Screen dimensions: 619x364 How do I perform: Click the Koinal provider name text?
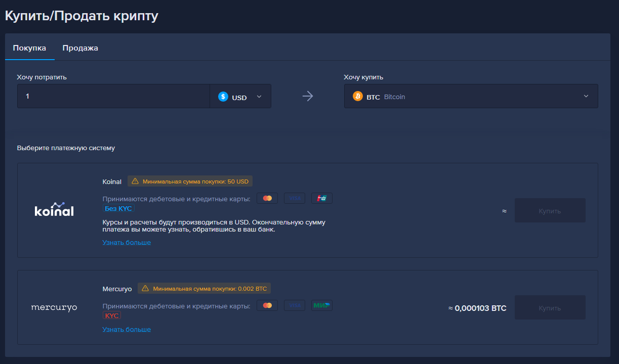(x=112, y=181)
